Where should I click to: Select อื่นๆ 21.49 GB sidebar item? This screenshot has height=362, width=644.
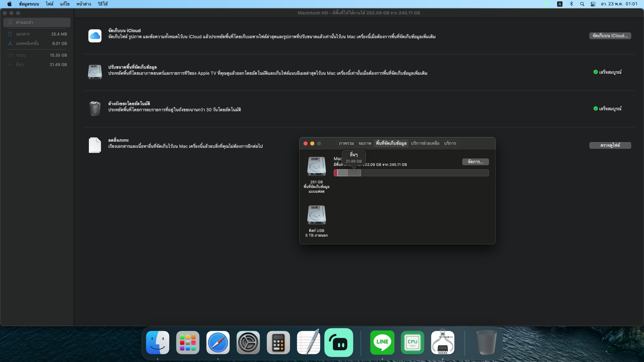pos(37,64)
